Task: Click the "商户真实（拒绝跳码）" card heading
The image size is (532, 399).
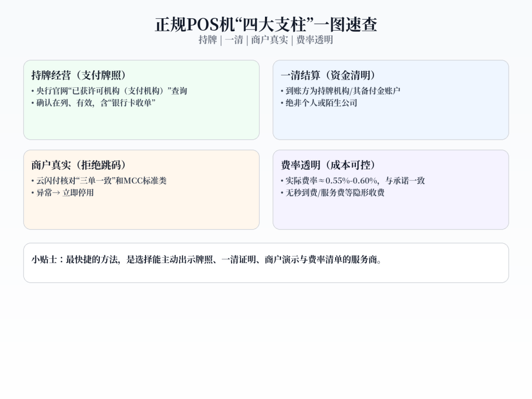Action: (x=79, y=165)
